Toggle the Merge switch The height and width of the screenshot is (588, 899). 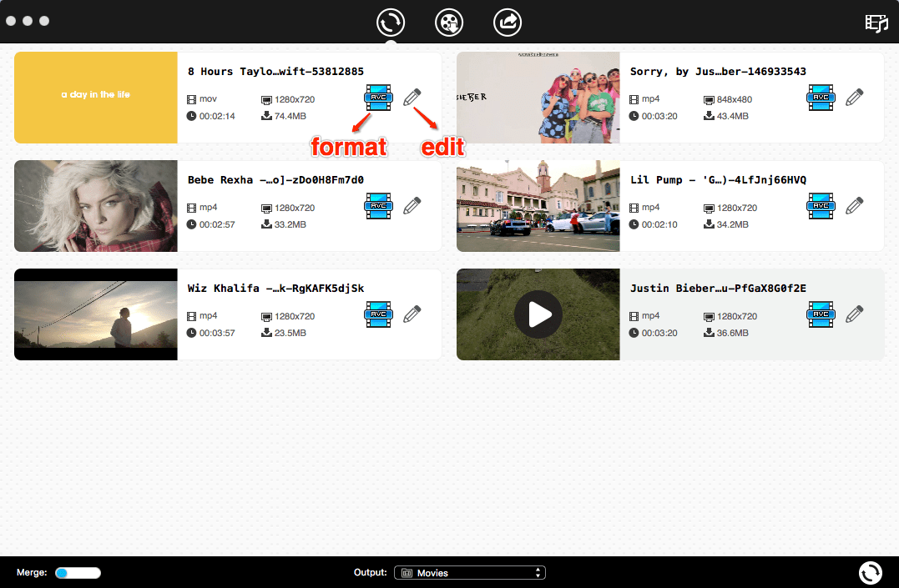tap(78, 572)
